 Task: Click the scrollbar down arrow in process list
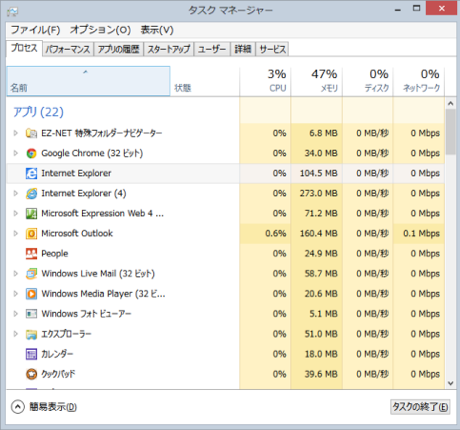point(451,383)
